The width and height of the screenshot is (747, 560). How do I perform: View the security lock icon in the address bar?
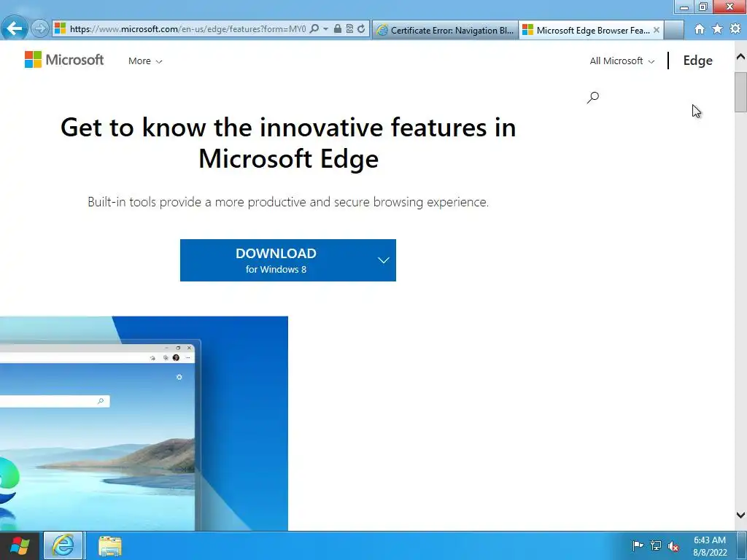[x=337, y=29]
